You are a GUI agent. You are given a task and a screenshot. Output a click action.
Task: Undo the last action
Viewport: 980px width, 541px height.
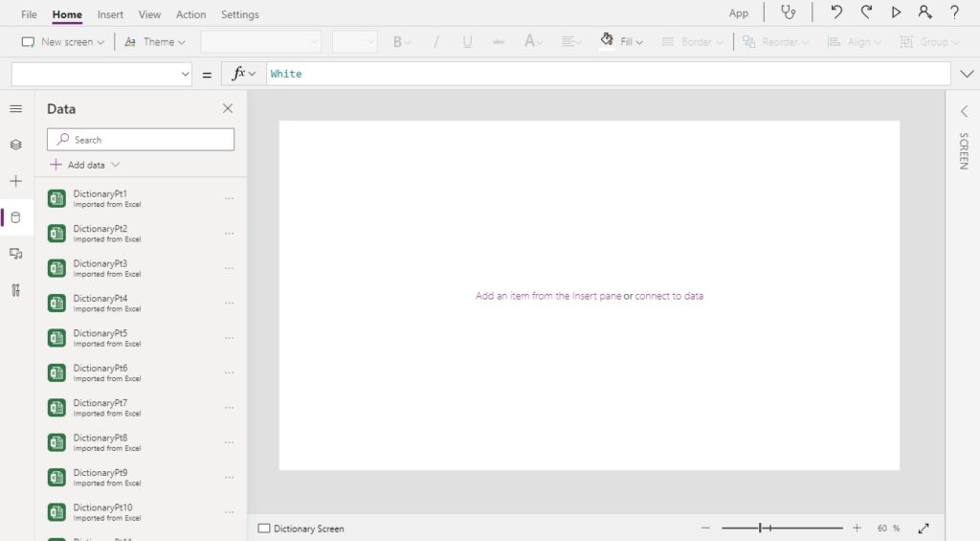[x=836, y=11]
